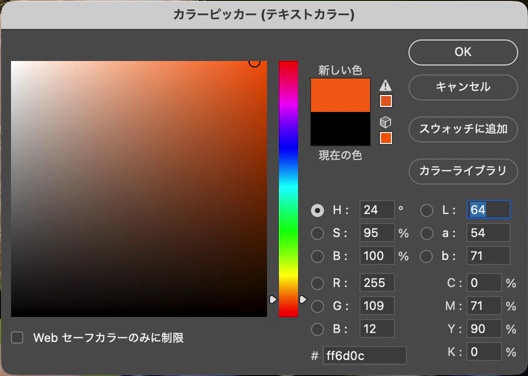Click the non-web-safe cube icon

coord(385,122)
